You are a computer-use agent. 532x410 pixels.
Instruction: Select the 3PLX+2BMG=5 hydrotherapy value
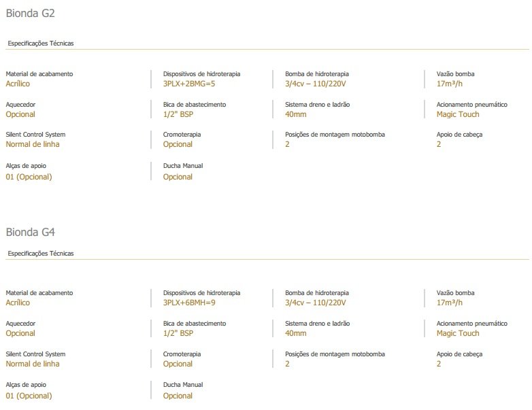[189, 84]
